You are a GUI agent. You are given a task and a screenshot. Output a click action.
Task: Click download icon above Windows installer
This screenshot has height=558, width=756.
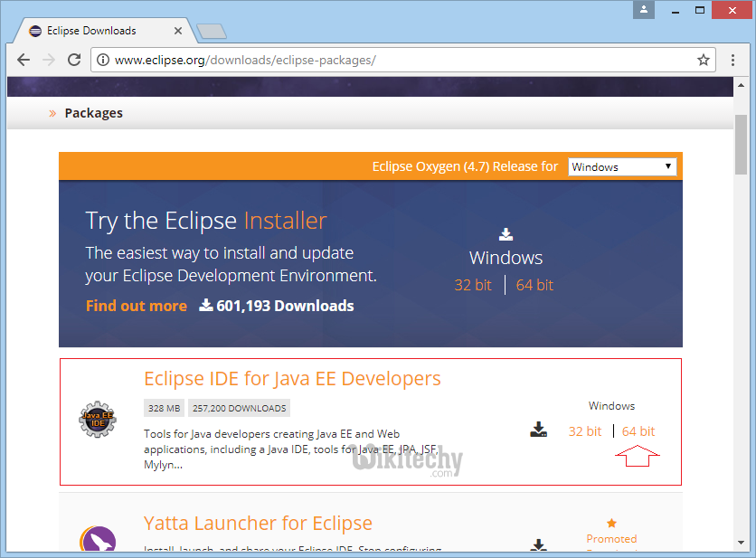coord(506,235)
